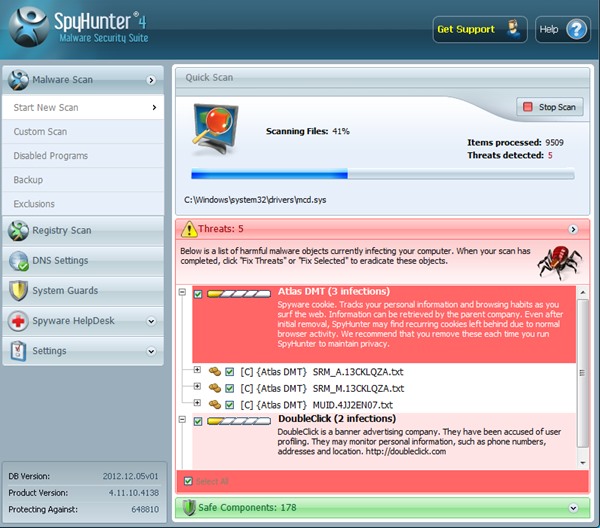The height and width of the screenshot is (528, 600).
Task: Select Disabled Programs in the sidebar
Action: point(49,156)
